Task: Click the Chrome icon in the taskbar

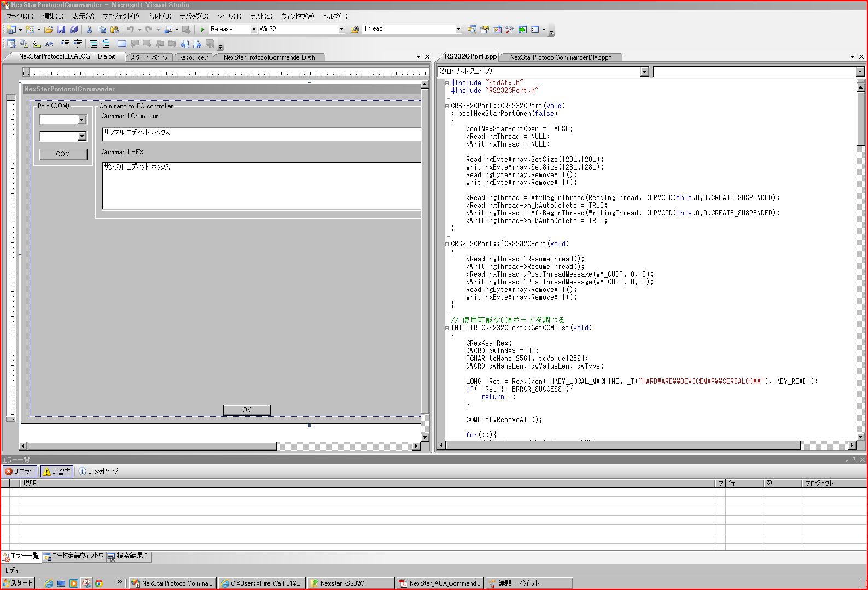Action: pos(99,583)
